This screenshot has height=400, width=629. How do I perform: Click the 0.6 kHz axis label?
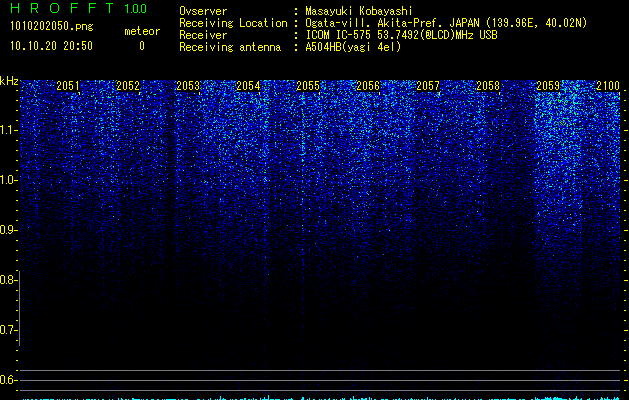pyautogui.click(x=8, y=380)
